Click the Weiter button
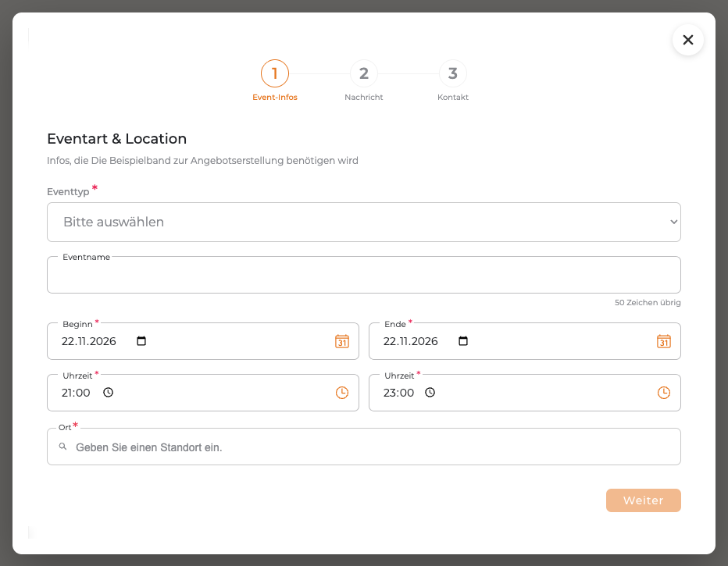Viewport: 728px width, 566px height. coord(643,500)
